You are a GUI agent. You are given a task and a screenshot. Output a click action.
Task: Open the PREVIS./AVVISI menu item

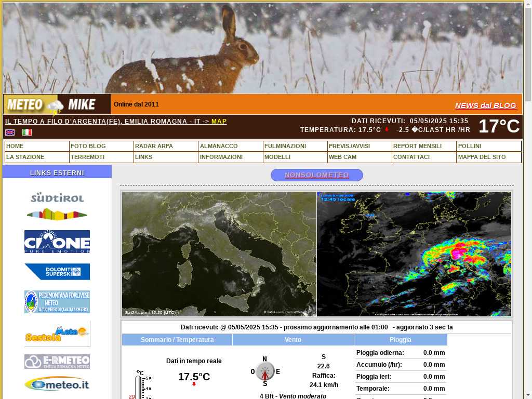[x=360, y=146]
